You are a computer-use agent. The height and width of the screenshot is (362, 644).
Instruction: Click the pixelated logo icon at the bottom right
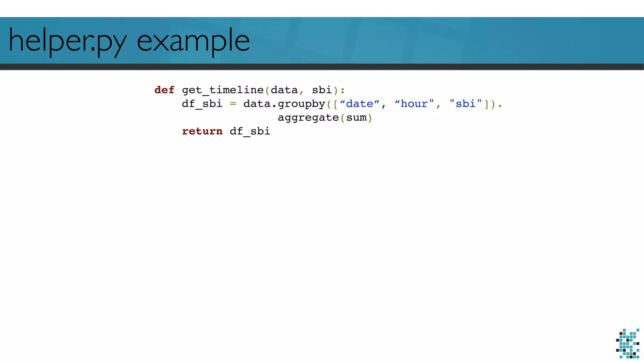(x=628, y=343)
